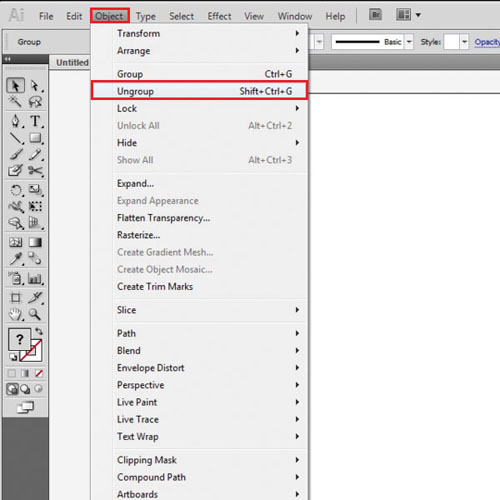The image size is (500, 500).
Task: Select the Direct Selection tool
Action: pos(35,86)
